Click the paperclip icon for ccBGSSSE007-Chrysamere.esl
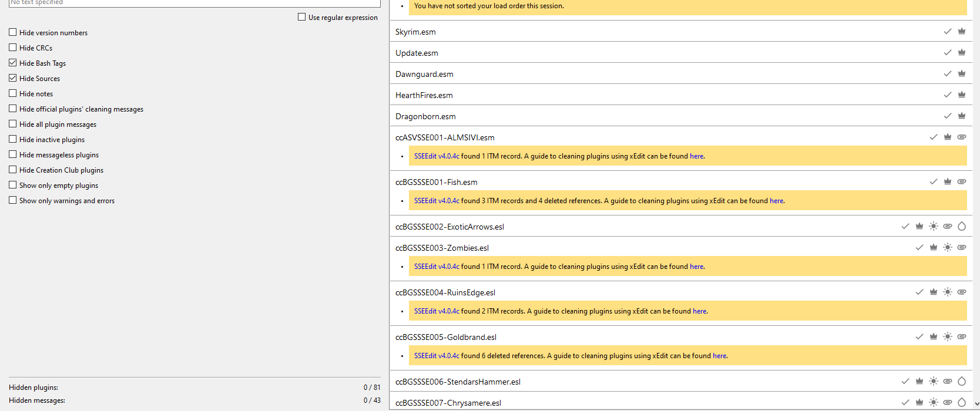 click(x=948, y=403)
